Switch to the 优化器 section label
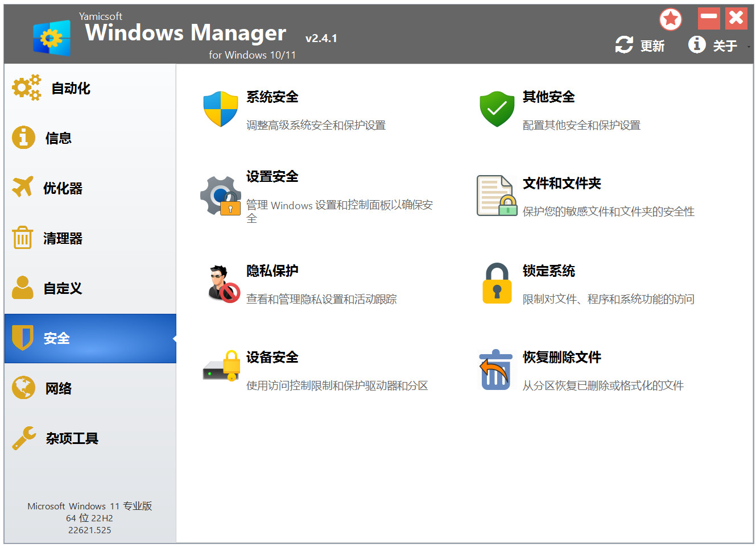Screen dimensions: 756x548 coord(63,188)
